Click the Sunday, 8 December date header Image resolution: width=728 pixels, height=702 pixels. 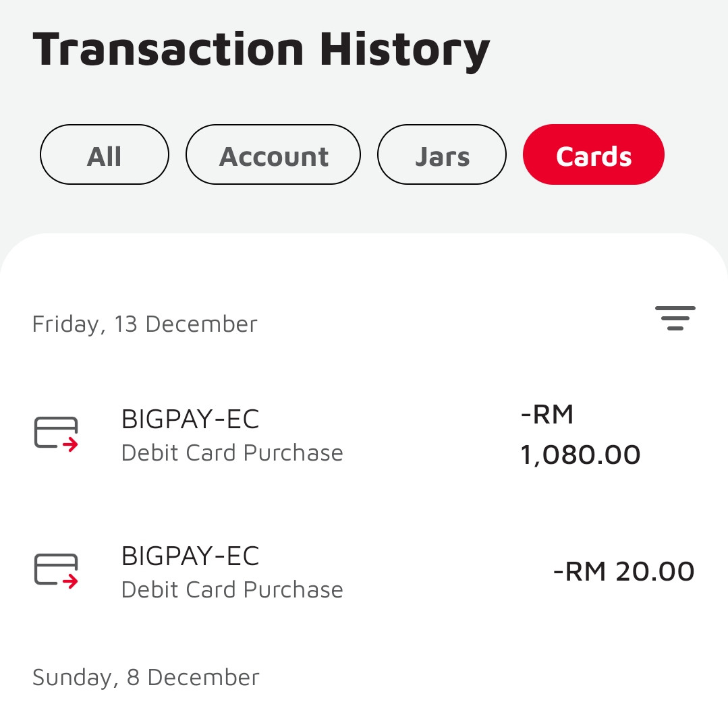[x=146, y=678]
